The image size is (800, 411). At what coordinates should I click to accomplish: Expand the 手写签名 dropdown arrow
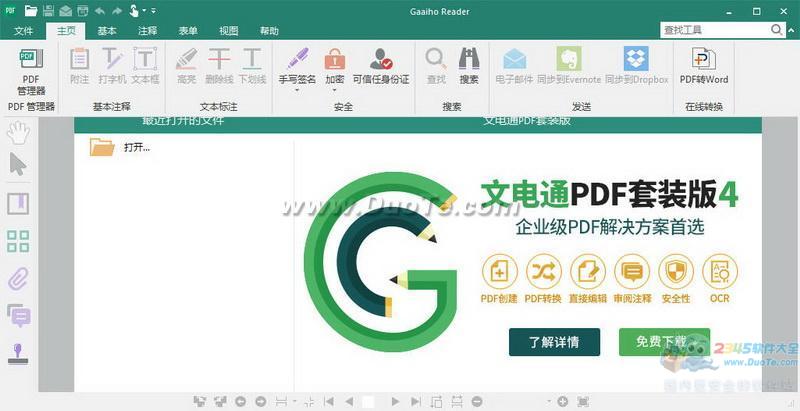297,90
